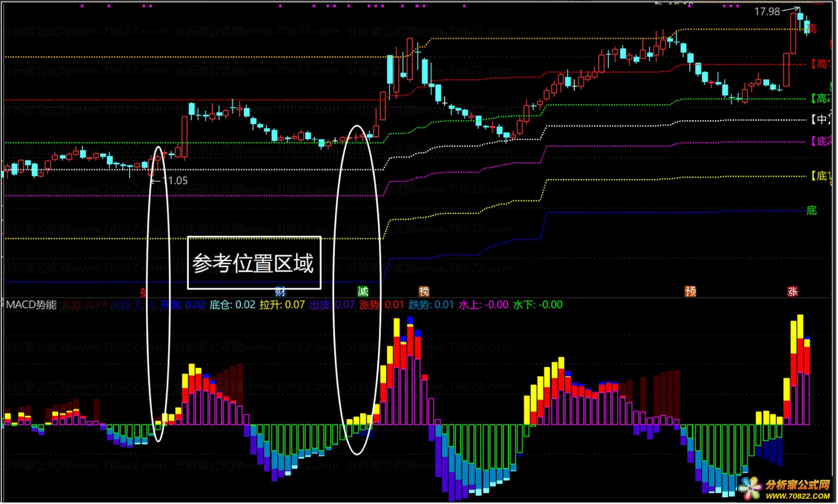Click the 出货: 0.07 indicator value
Viewport: 838px width, 504px height.
pyautogui.click(x=332, y=305)
